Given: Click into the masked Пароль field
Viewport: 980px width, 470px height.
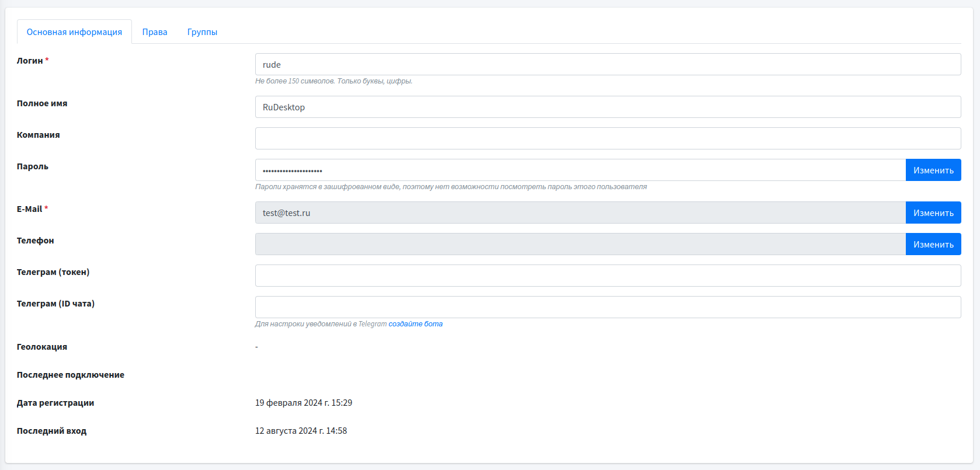Looking at the screenshot, I should tap(580, 170).
